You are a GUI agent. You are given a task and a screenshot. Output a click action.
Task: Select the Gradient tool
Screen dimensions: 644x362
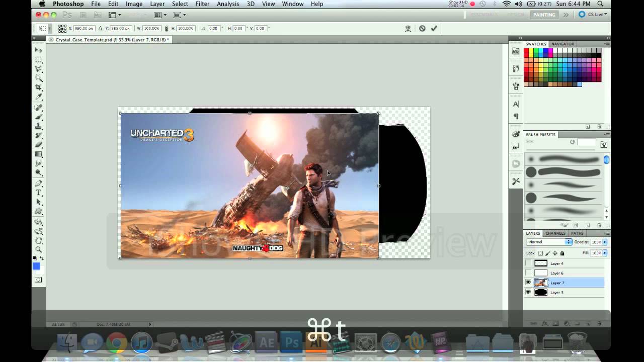38,154
